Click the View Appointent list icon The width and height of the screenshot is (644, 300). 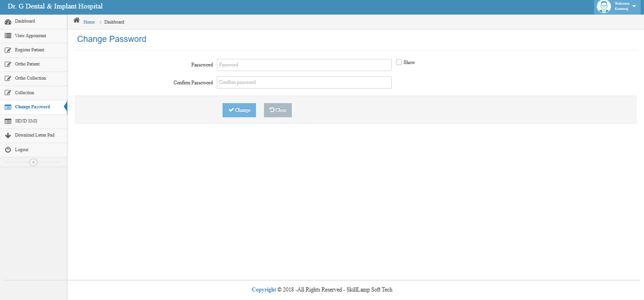coord(8,36)
